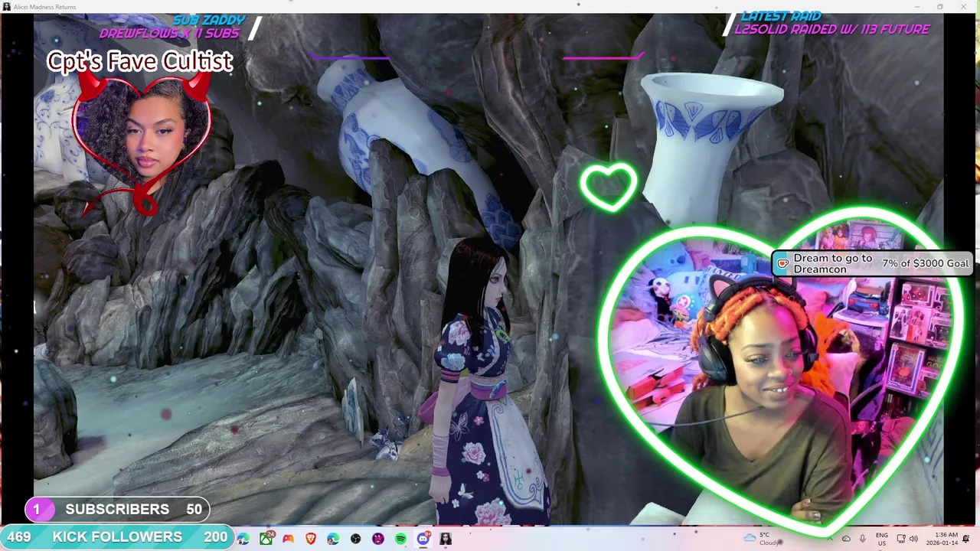980x551 pixels.
Task: Click the 'Cpt's Fave Cultist' heading
Action: 139,61
